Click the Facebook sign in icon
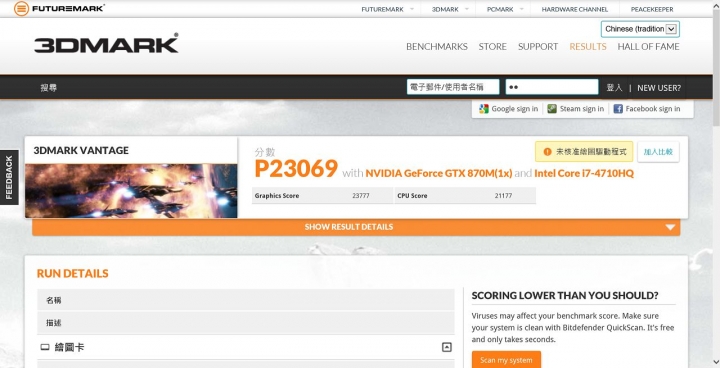The height and width of the screenshot is (368, 720). point(618,109)
